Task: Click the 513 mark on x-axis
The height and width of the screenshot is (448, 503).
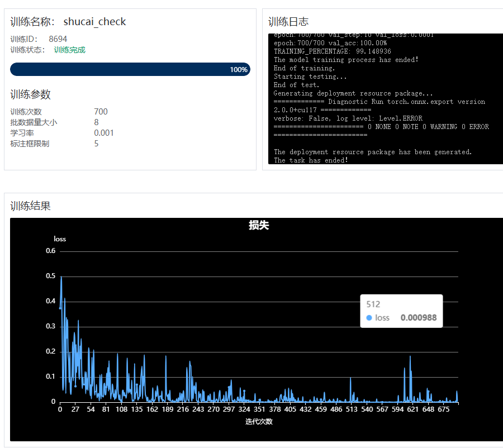Action: pyautogui.click(x=352, y=409)
